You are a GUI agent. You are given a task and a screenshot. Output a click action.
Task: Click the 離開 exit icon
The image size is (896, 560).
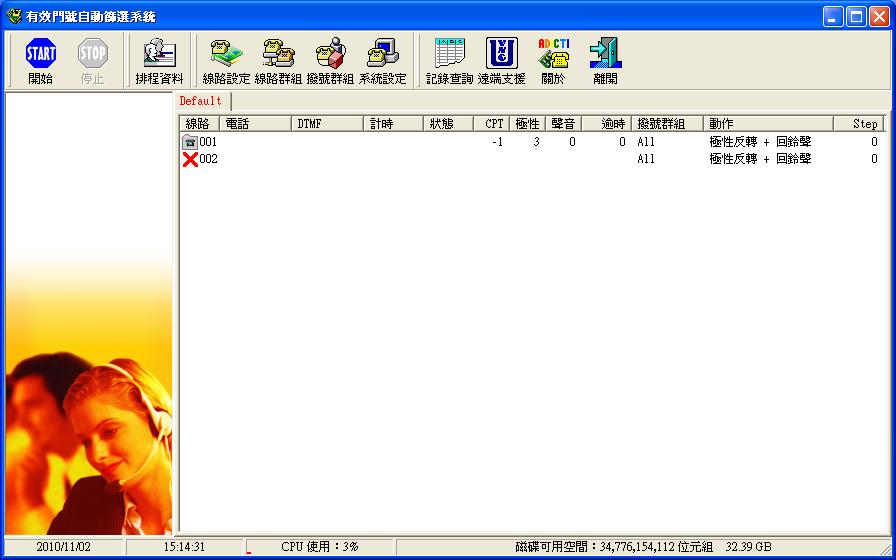(605, 61)
